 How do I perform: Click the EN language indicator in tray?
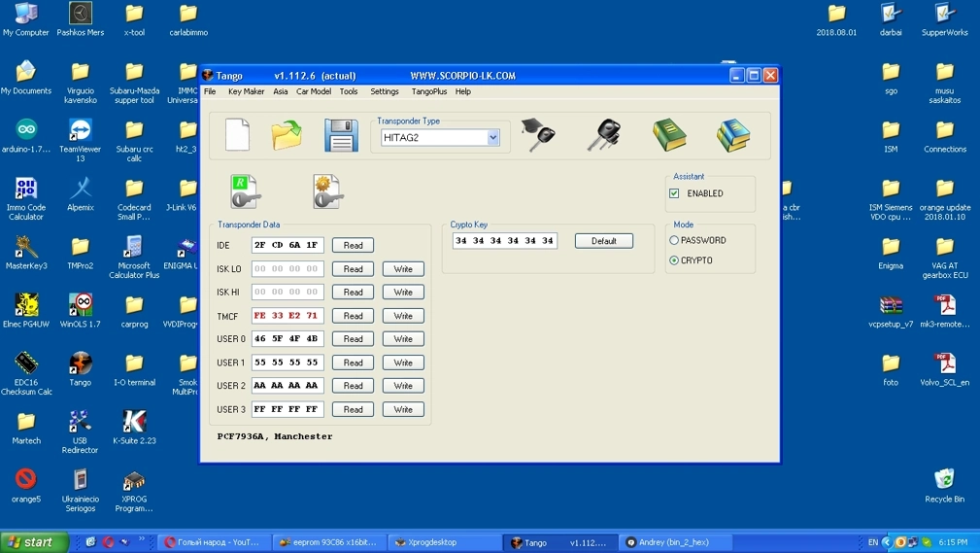(872, 542)
